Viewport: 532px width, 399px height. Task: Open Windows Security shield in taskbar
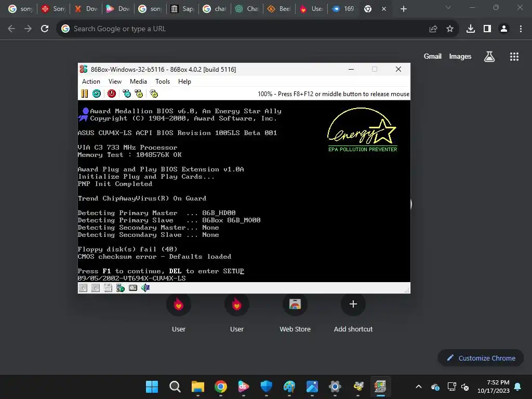267,387
